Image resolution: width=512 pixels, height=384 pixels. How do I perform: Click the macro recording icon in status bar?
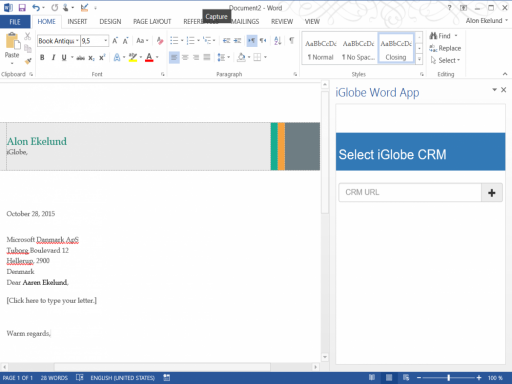tap(167, 377)
